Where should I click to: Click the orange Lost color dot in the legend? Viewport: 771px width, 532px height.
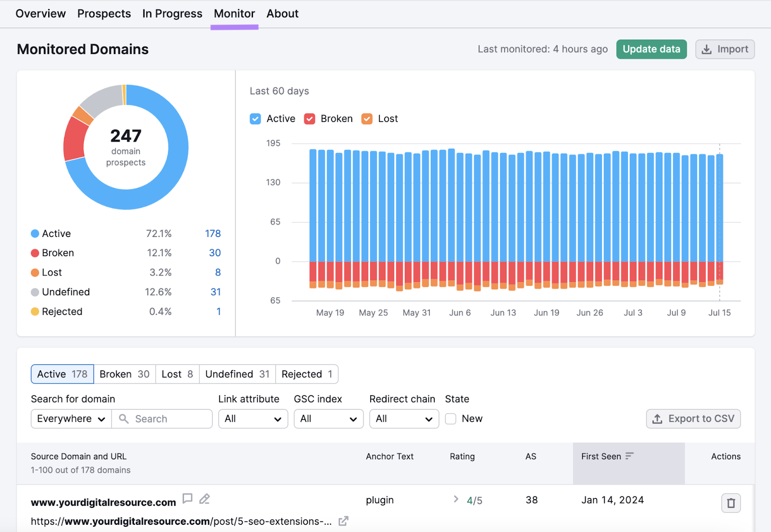(34, 272)
